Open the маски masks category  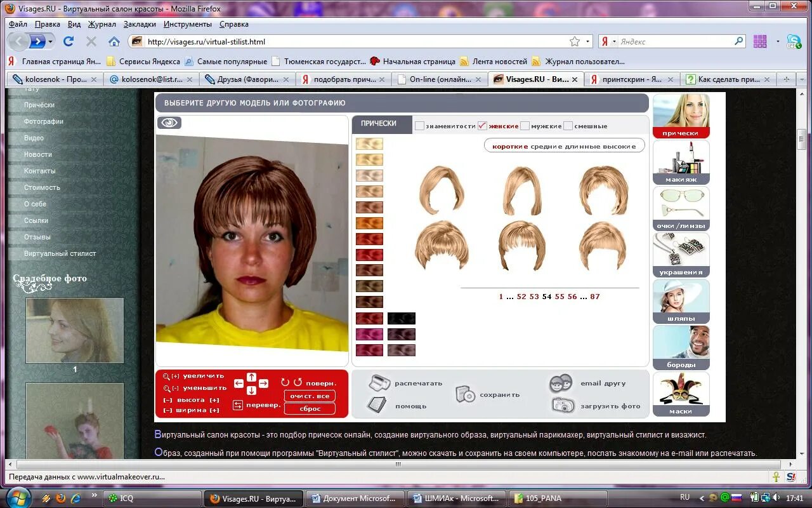681,394
